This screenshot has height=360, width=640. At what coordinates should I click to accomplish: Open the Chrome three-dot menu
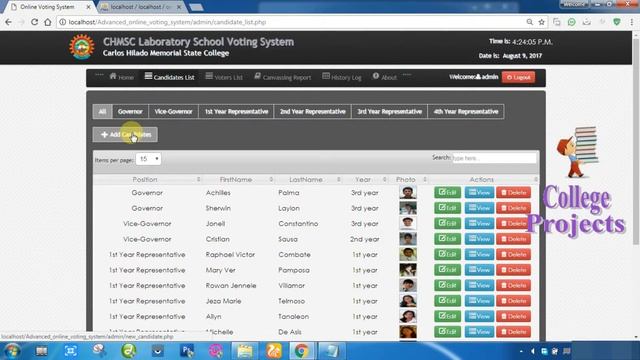click(x=632, y=22)
